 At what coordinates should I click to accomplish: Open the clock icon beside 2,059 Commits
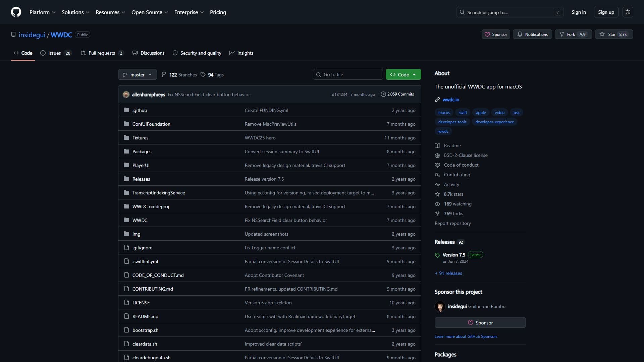pyautogui.click(x=383, y=94)
